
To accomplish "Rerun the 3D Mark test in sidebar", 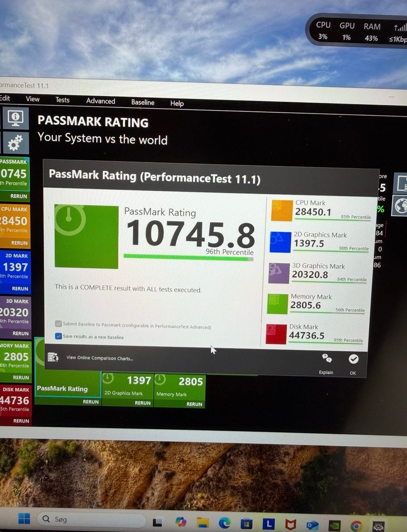I will pyautogui.click(x=20, y=333).
